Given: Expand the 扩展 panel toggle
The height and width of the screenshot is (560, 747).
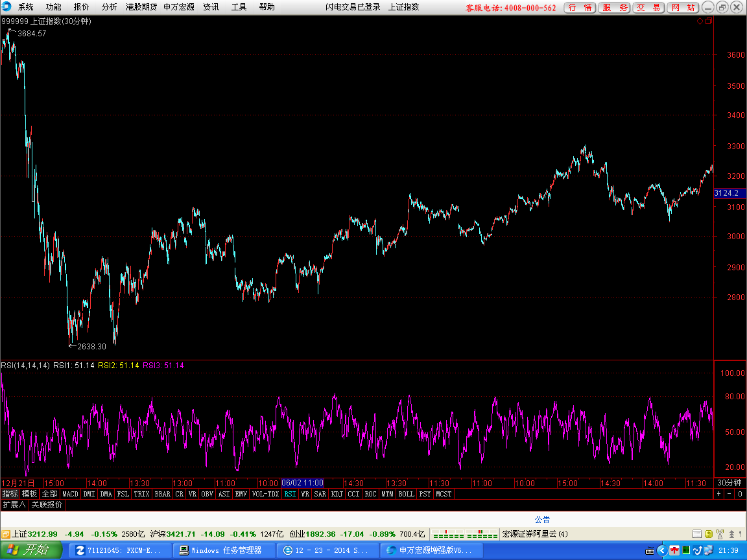Looking at the screenshot, I should point(14,504).
